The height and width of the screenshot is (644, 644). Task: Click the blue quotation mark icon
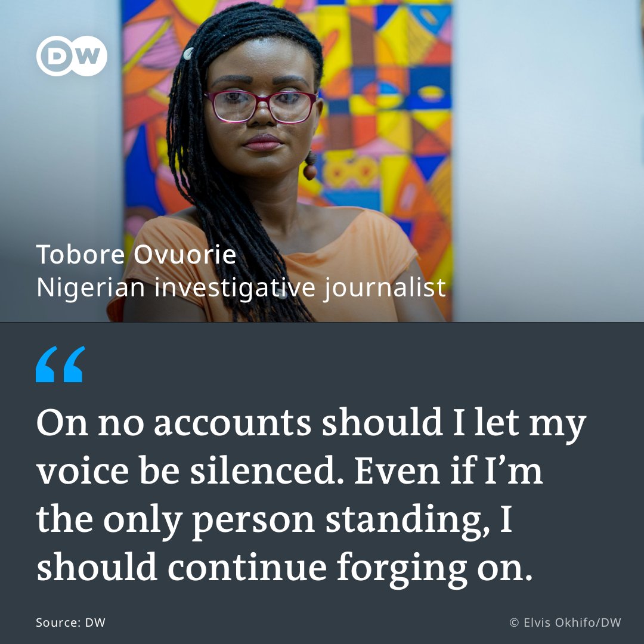click(60, 364)
